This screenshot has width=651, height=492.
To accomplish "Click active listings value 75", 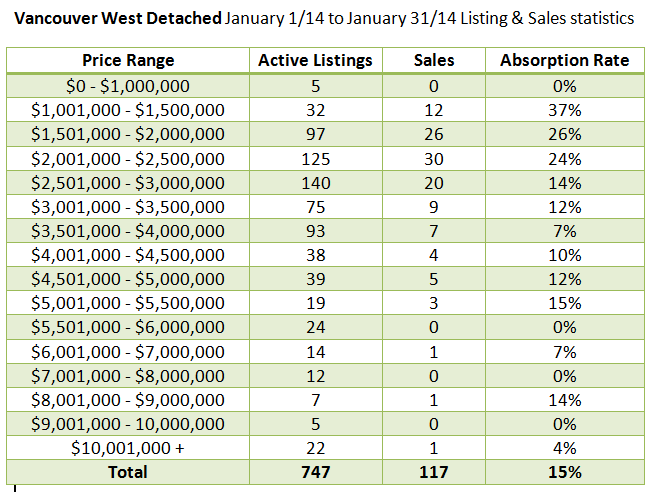I will pos(316,207).
